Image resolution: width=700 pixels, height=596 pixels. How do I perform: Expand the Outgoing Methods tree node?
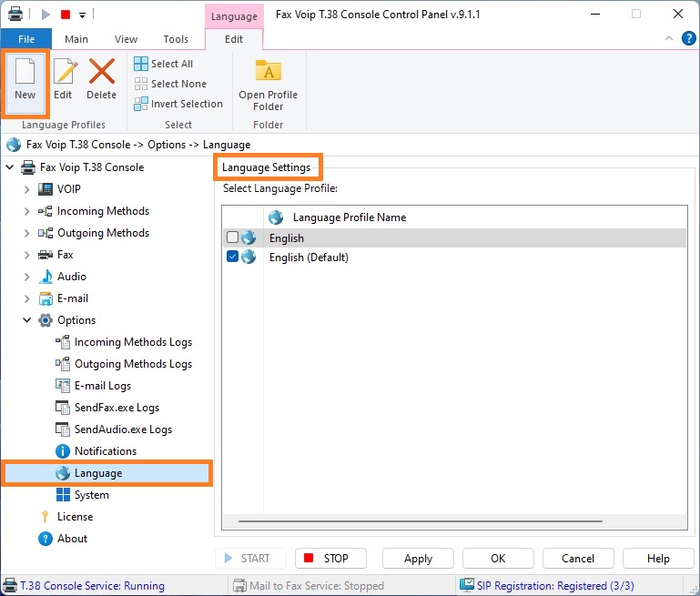click(26, 233)
